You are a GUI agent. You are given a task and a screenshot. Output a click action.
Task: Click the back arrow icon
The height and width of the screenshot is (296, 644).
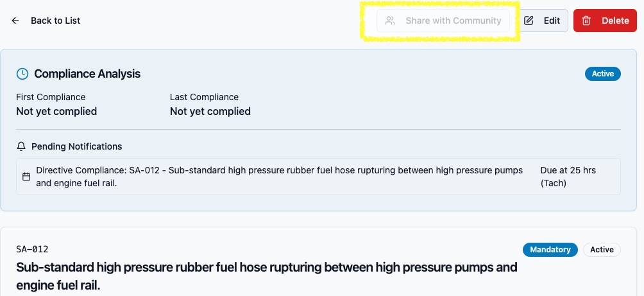pyautogui.click(x=15, y=21)
